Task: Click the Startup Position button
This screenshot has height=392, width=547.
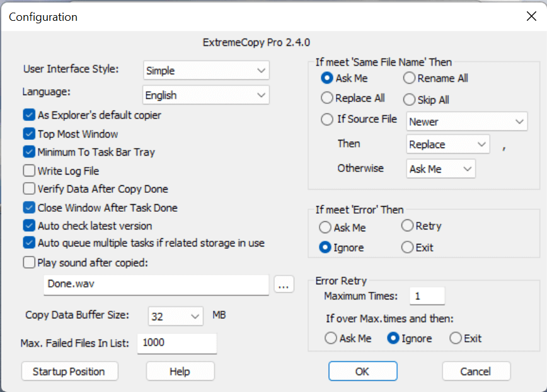Action: (69, 371)
